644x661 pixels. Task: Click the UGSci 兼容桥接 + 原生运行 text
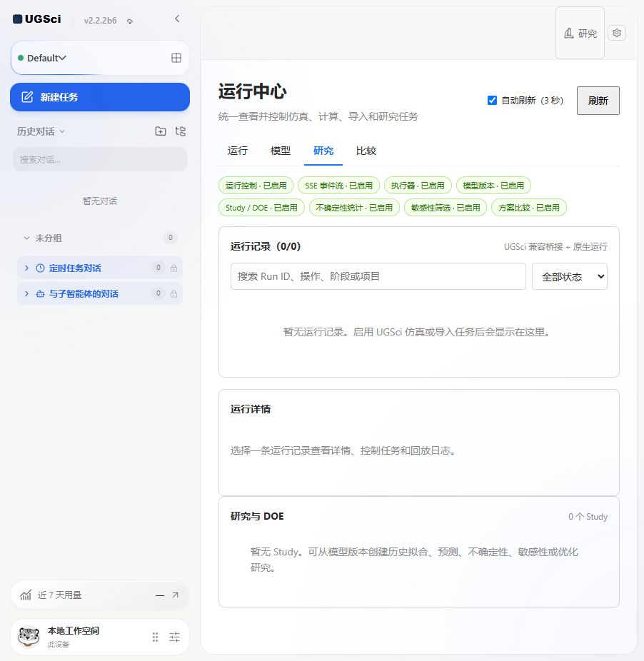click(555, 246)
